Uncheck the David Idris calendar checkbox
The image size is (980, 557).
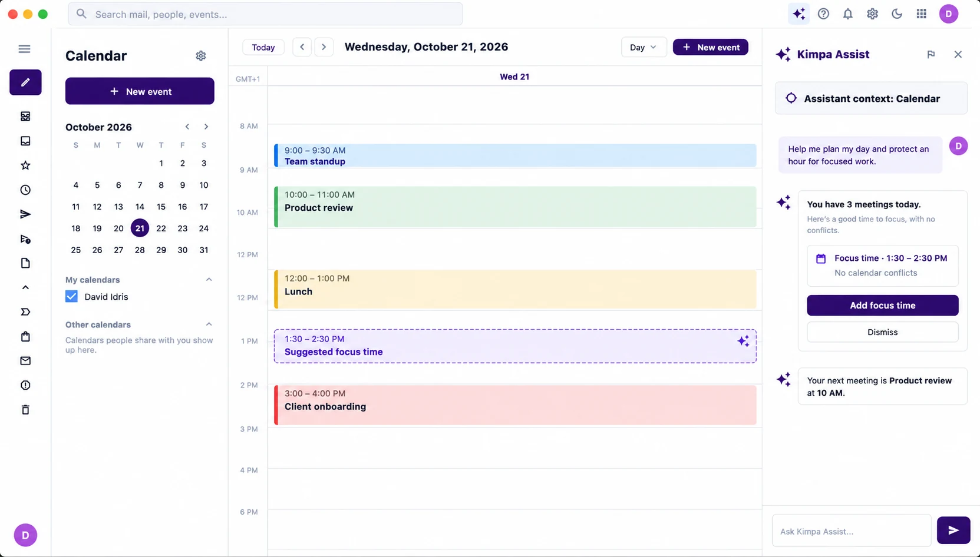point(71,297)
